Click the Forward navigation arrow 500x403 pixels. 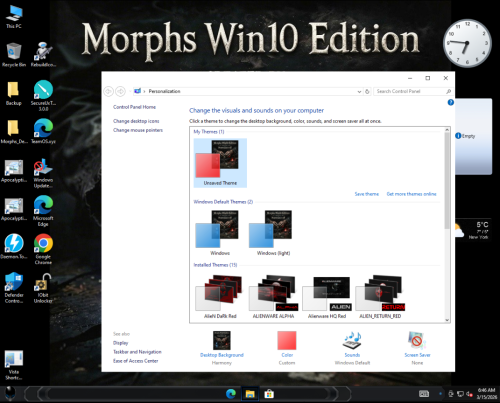[x=120, y=91]
